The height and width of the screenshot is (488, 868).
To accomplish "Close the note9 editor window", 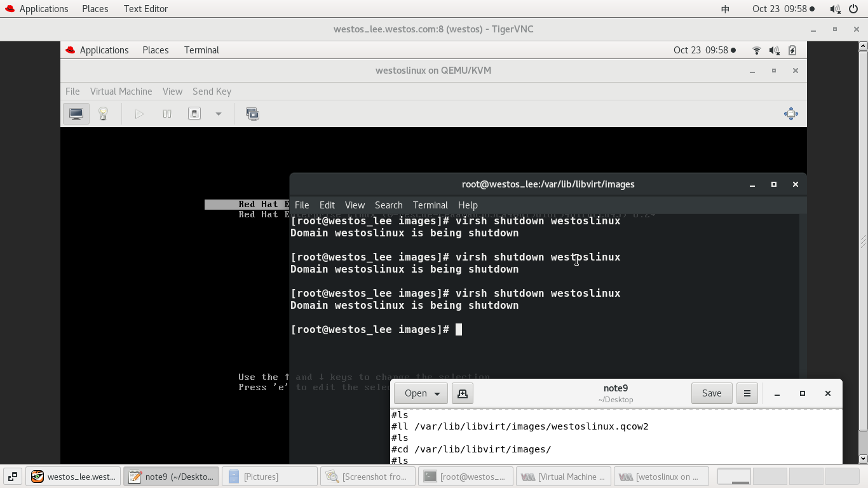I will (828, 393).
